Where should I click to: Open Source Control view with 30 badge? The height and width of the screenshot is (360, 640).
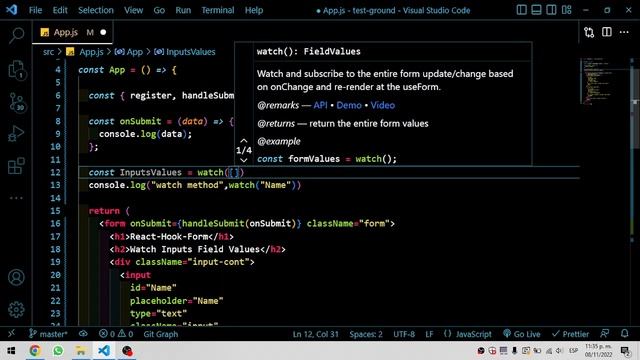(x=16, y=102)
